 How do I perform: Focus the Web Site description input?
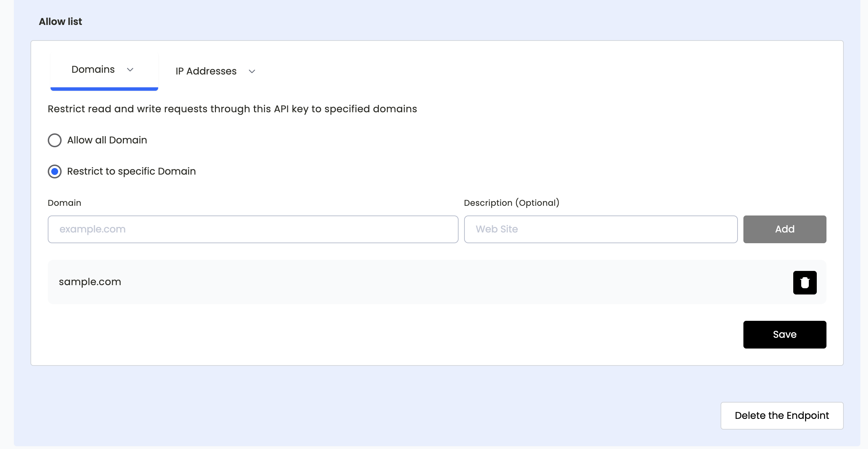coord(600,229)
